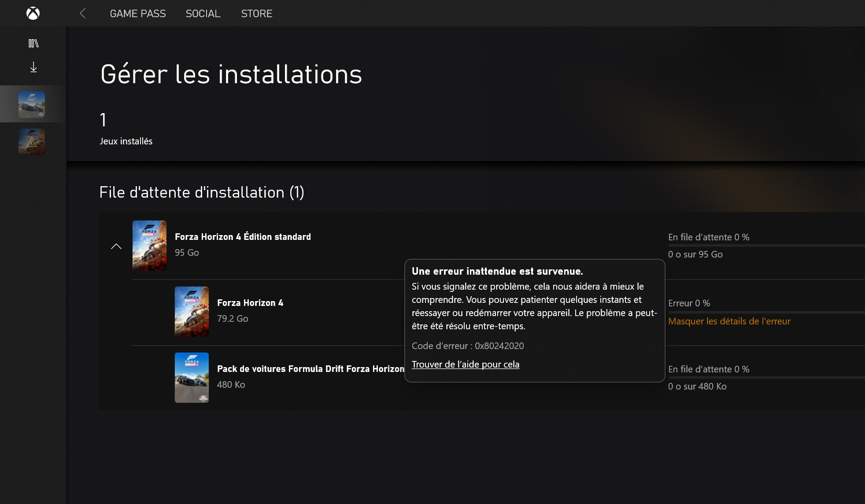Click the 'File d'attente d'installation (1)' heading

(x=202, y=192)
